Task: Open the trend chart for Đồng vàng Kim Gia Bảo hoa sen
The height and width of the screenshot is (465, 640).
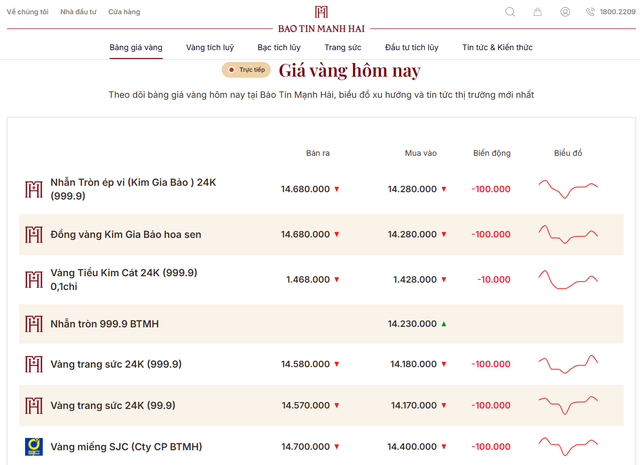Action: (x=568, y=234)
